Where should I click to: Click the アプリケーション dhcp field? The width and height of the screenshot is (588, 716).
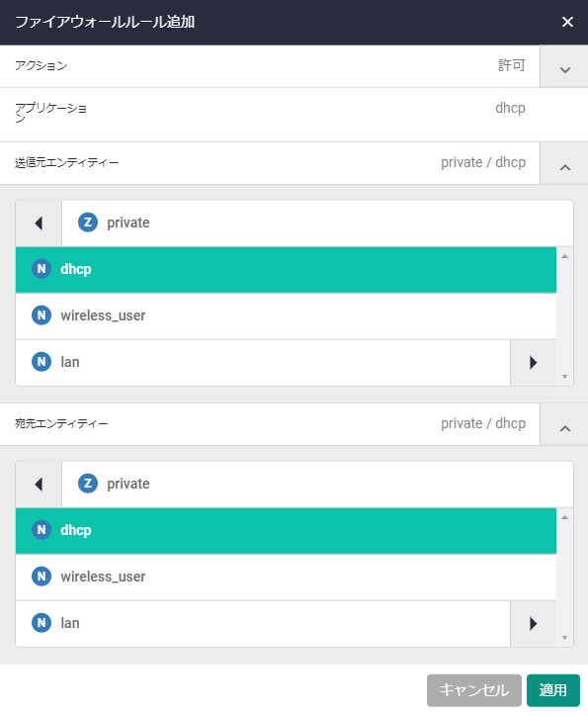pos(294,114)
